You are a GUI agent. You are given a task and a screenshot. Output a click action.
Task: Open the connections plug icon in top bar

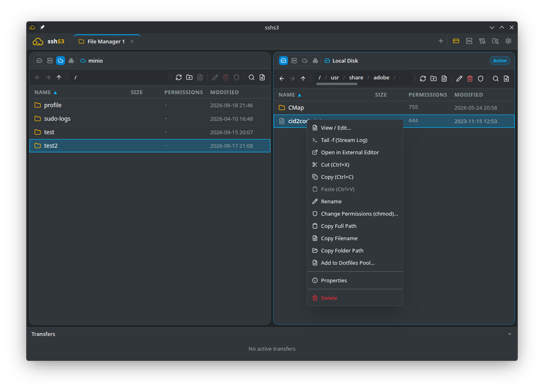[482, 41]
